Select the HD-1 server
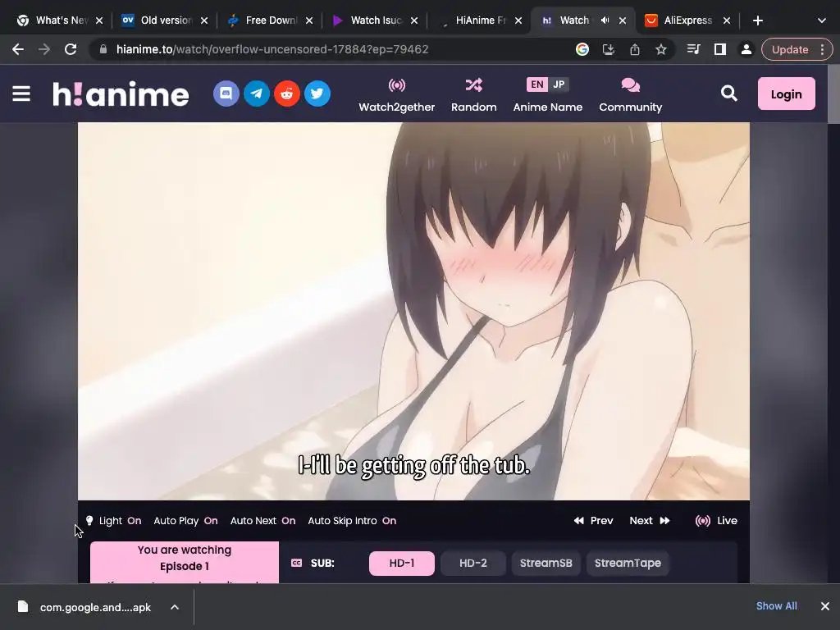Image resolution: width=840 pixels, height=630 pixels. pyautogui.click(x=402, y=563)
